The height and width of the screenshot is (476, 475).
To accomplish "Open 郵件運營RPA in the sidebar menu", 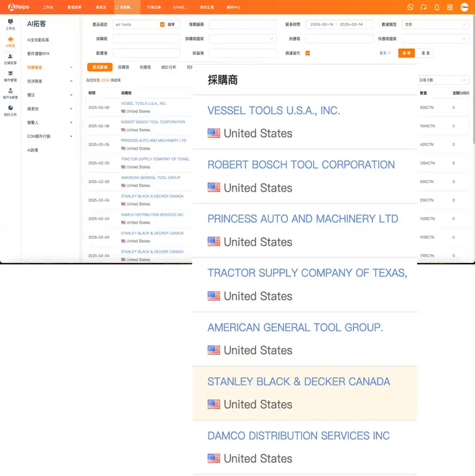I will point(38,54).
